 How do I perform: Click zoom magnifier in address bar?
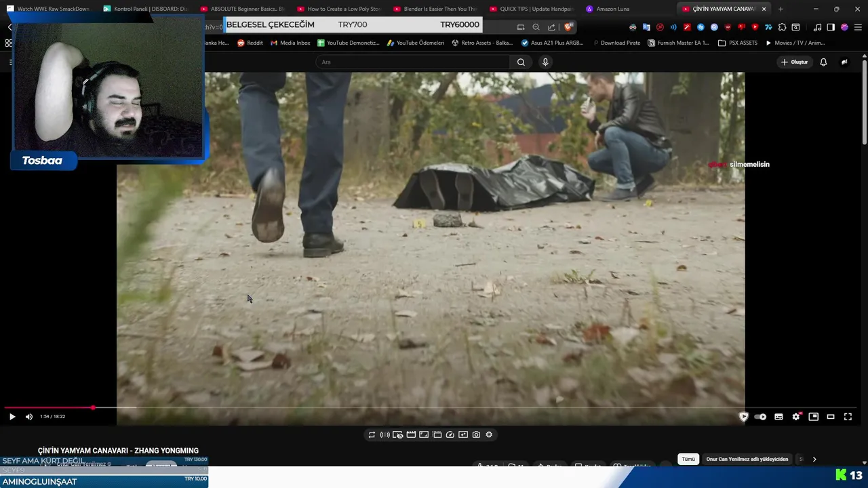pyautogui.click(x=536, y=27)
